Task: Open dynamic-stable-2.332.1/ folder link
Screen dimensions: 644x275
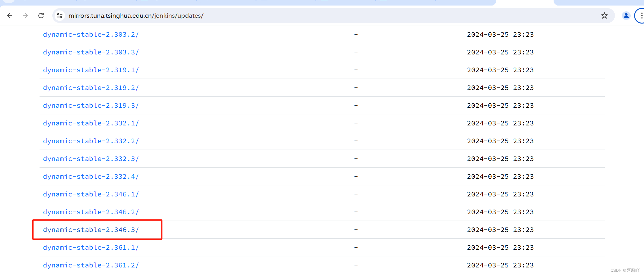Action: pos(91,123)
